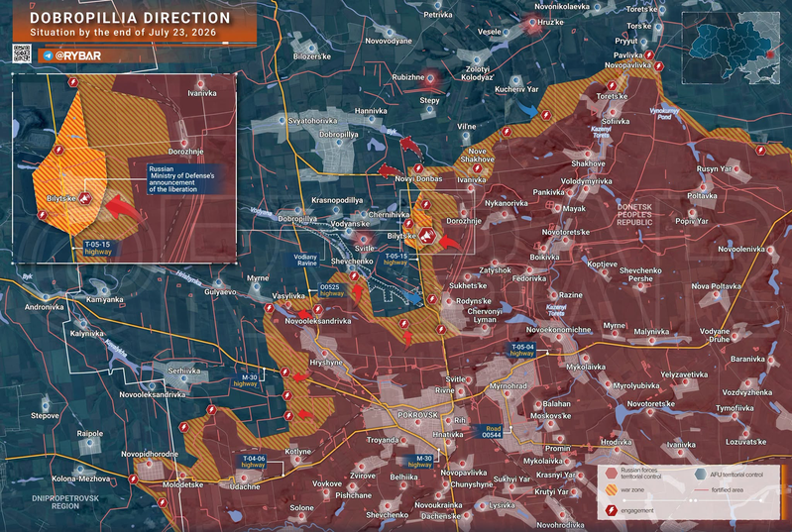Viewport: 792px width, 532px height.
Task: Click the Shevchenko Pershe label
Action: tap(640, 274)
